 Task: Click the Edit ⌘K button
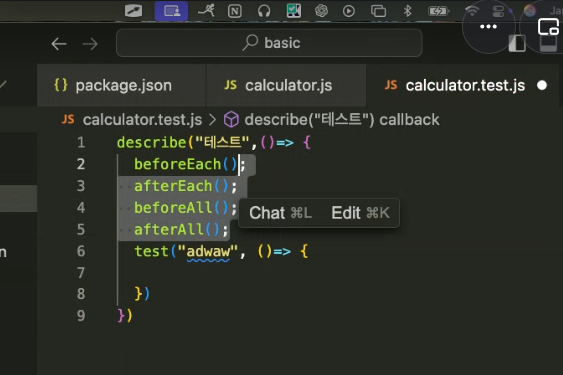[360, 213]
